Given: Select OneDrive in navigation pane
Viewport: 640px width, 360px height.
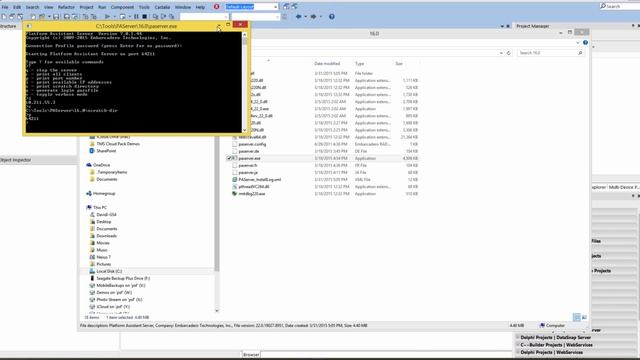Looking at the screenshot, I should coord(101,165).
